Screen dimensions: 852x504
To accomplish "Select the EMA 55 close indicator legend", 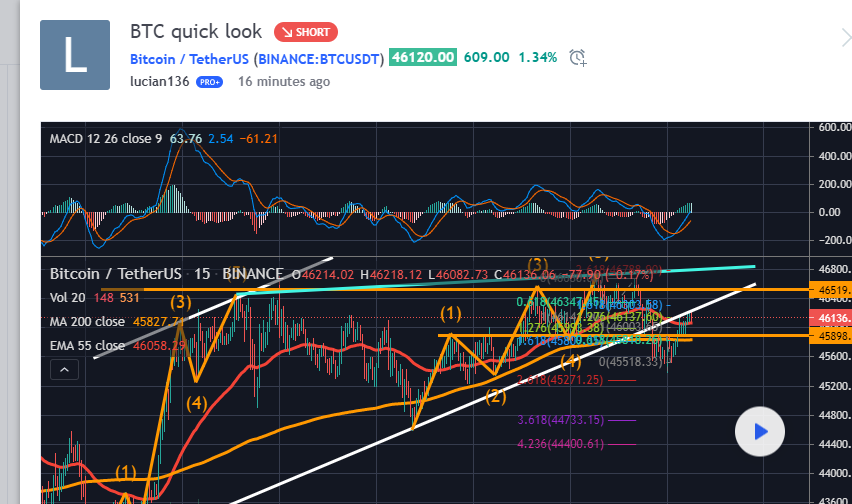I will [x=88, y=345].
